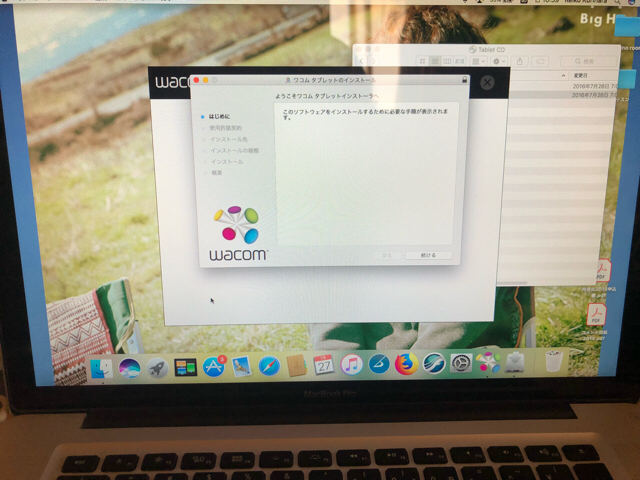Select the lower PDF file on the desktop
The height and width of the screenshot is (480, 640).
coord(596,315)
